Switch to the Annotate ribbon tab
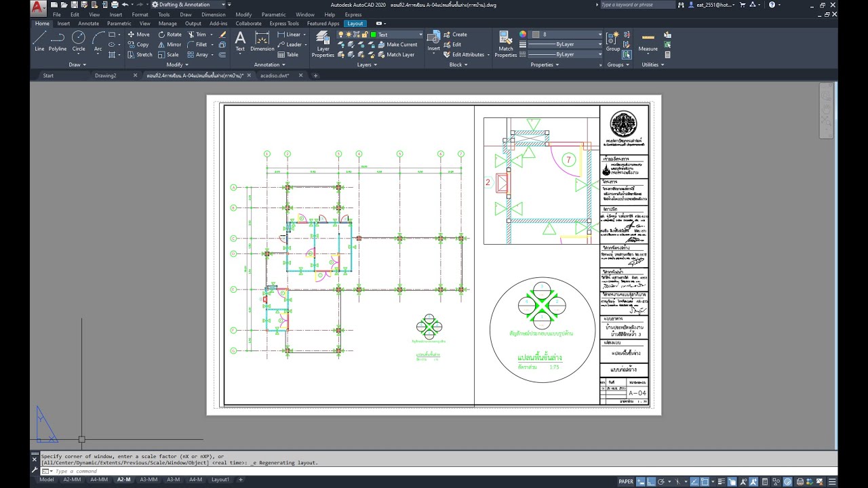This screenshot has height=488, width=868. coord(88,23)
